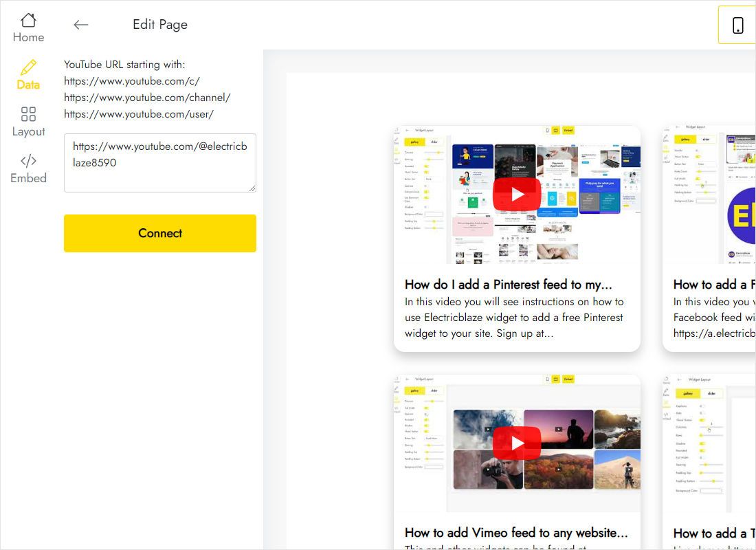Click the Pinterest video description text
Screen dimensions: 756x550
pyautogui.click(x=514, y=318)
